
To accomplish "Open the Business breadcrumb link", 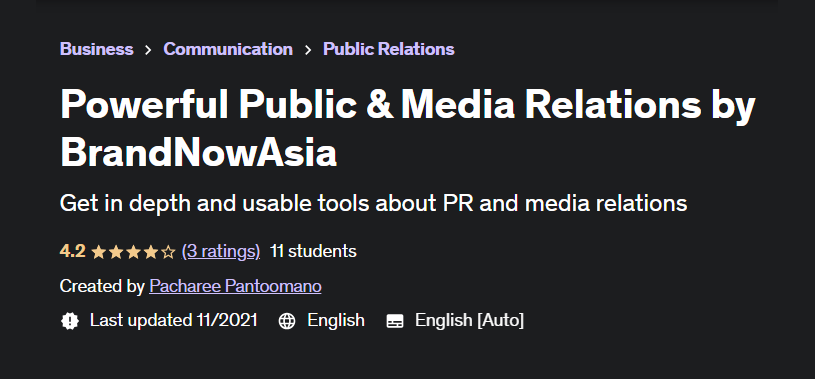I will click(97, 49).
